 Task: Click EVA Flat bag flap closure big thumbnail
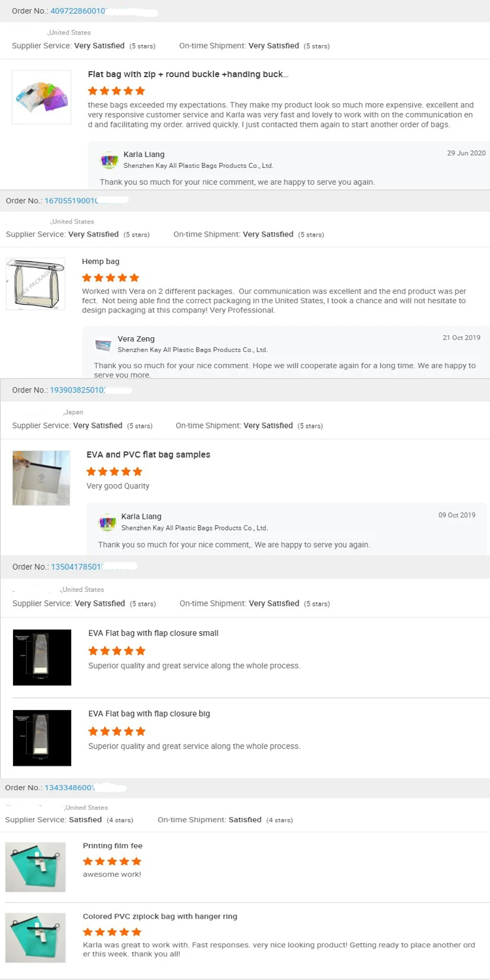(x=42, y=738)
